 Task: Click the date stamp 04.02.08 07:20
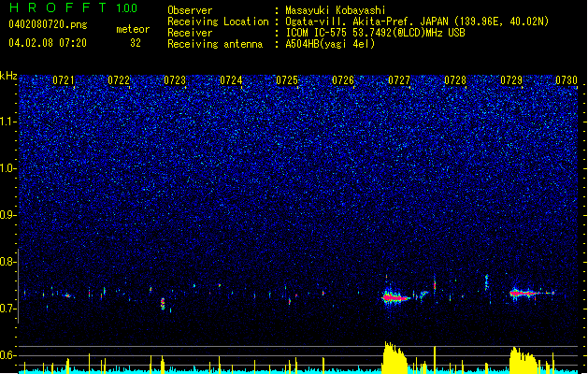click(x=48, y=43)
